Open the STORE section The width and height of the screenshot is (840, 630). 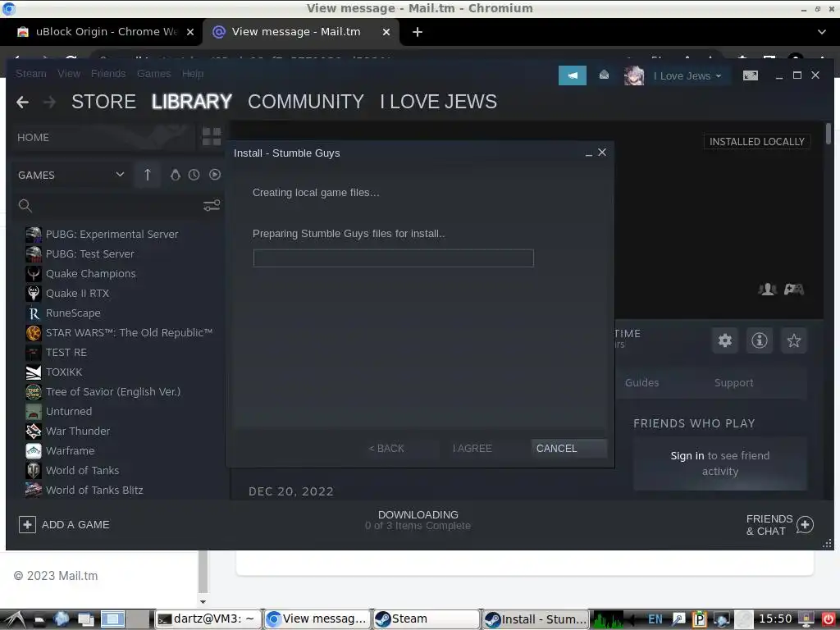104,102
